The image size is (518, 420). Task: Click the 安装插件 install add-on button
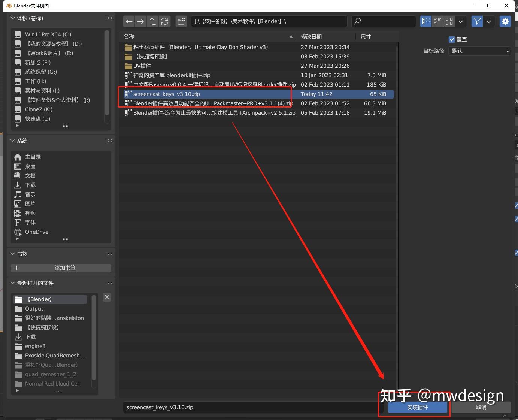click(x=418, y=407)
